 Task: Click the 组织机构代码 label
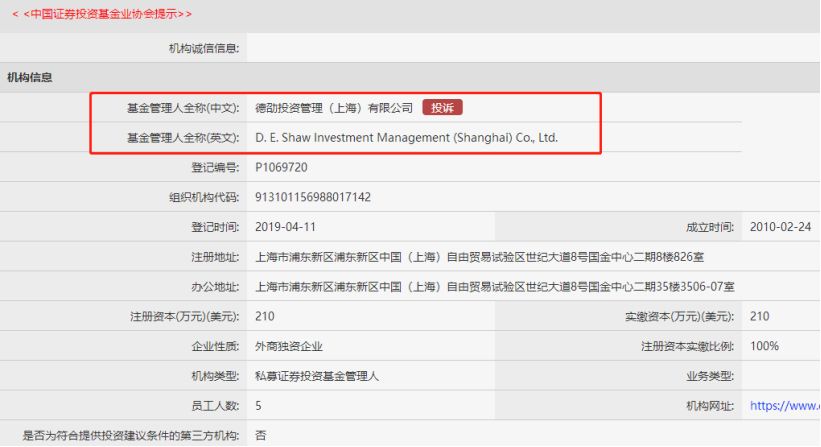204,197
